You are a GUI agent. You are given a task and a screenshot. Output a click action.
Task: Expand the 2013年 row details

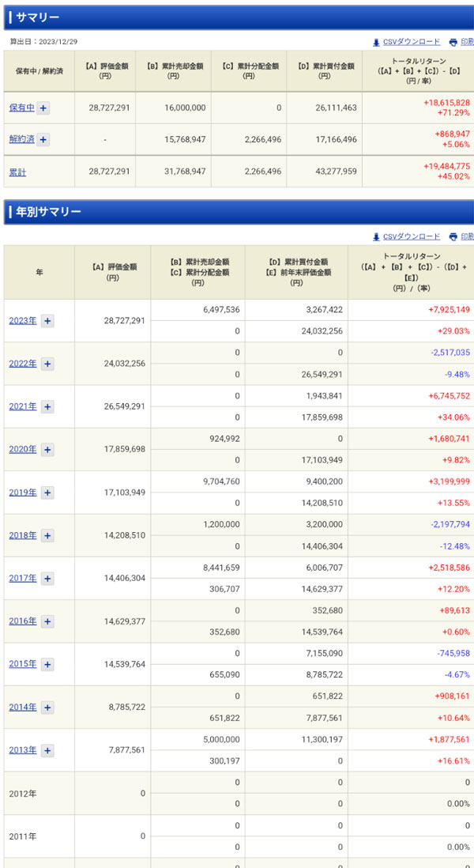click(x=47, y=750)
